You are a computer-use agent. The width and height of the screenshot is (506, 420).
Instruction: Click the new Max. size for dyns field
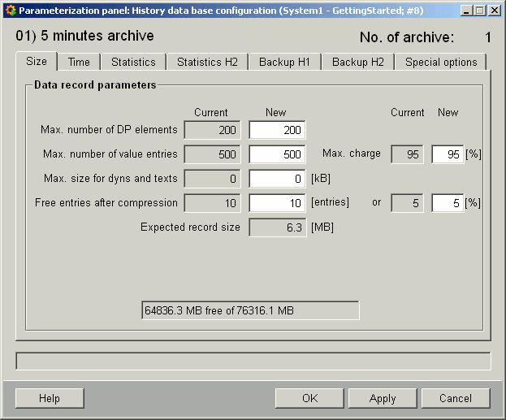click(277, 178)
